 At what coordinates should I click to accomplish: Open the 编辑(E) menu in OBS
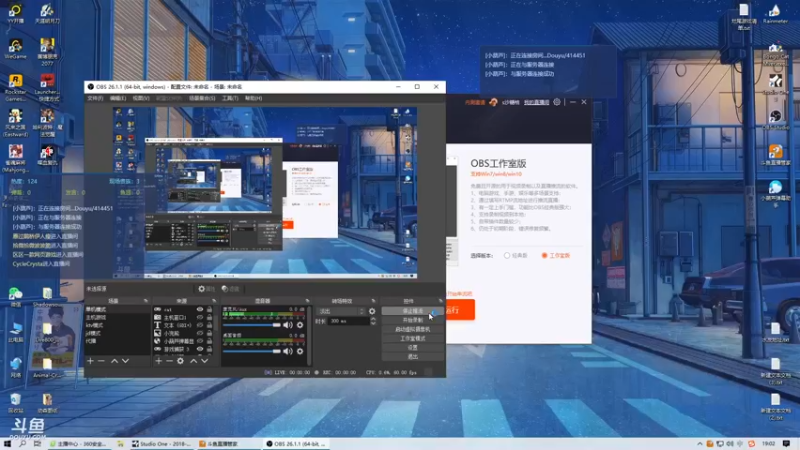pos(118,98)
